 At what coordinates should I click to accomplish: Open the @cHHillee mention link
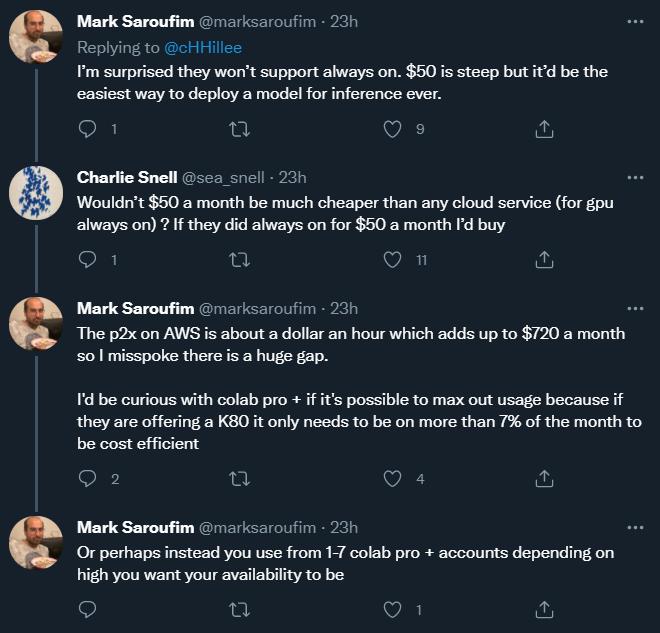coord(203,48)
